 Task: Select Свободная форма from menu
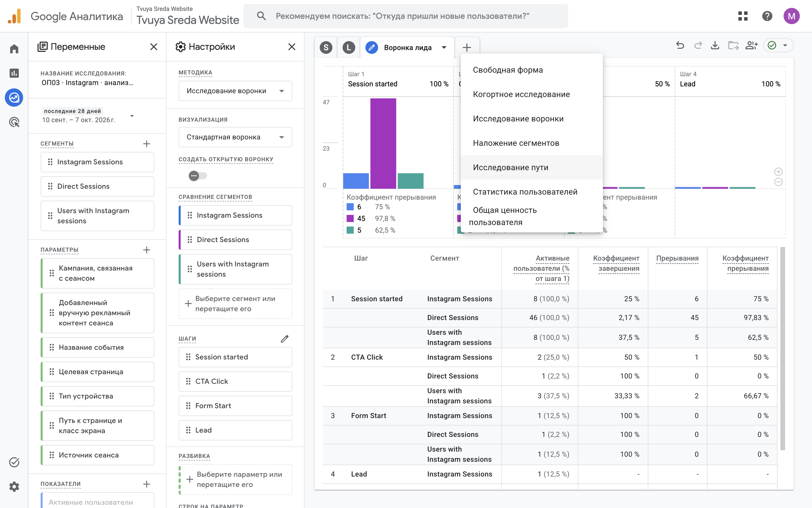[532, 70]
